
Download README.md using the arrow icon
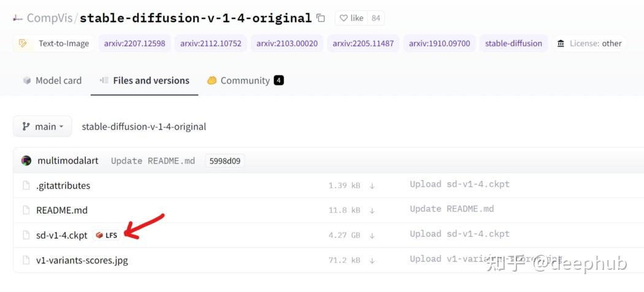(x=372, y=210)
